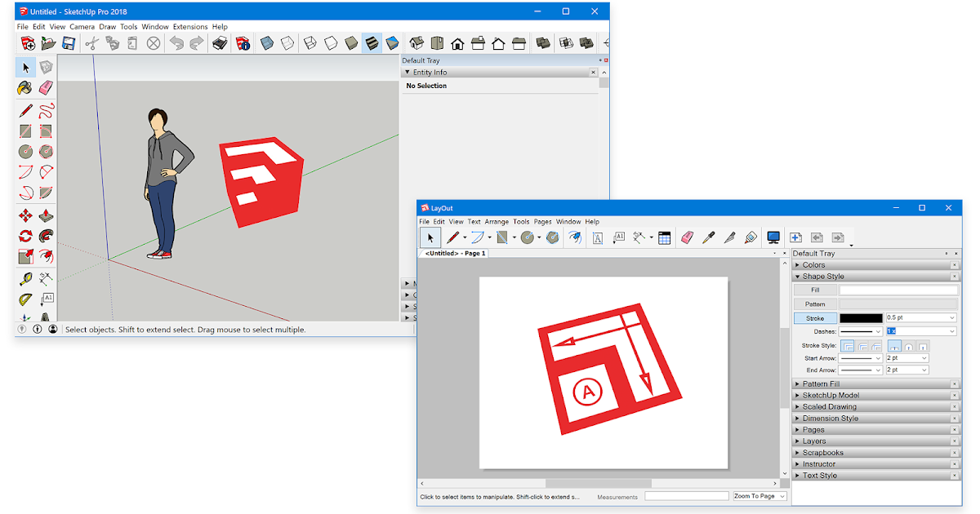Click the Open folder icon in SketchUp toolbar
Image resolution: width=980 pixels, height=514 pixels.
point(48,43)
